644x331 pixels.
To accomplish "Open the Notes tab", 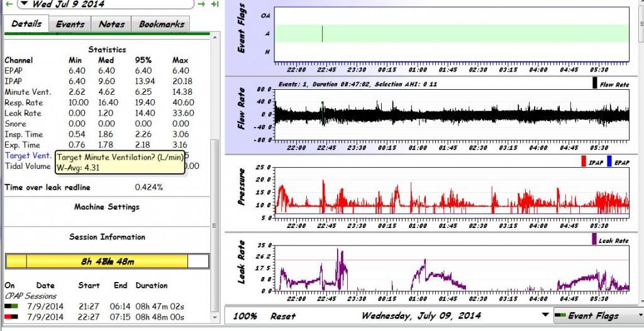I will (x=111, y=24).
